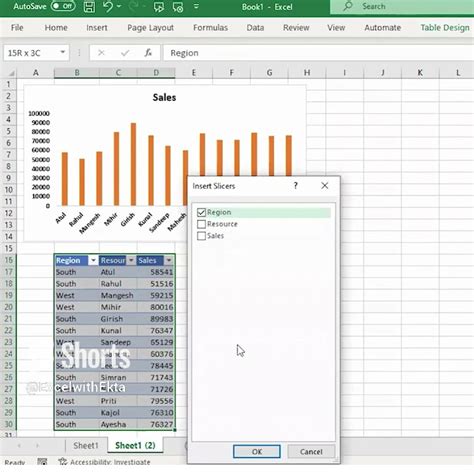Viewport: 474px width, 474px height.
Task: Open the Sales column filter dropdown
Action: point(169,260)
